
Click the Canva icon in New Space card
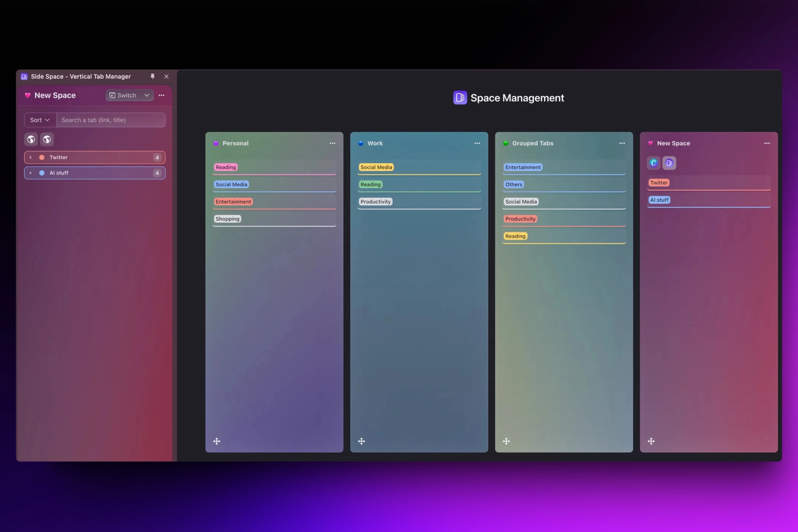[653, 163]
